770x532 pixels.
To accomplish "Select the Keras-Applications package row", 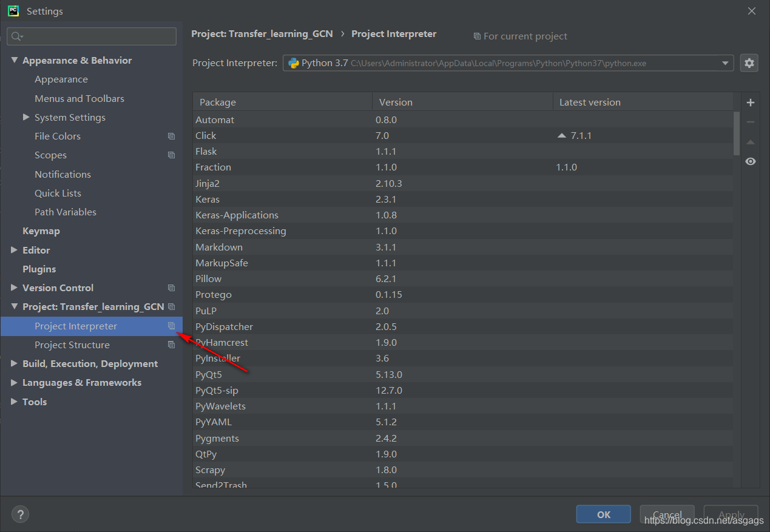I will point(463,215).
